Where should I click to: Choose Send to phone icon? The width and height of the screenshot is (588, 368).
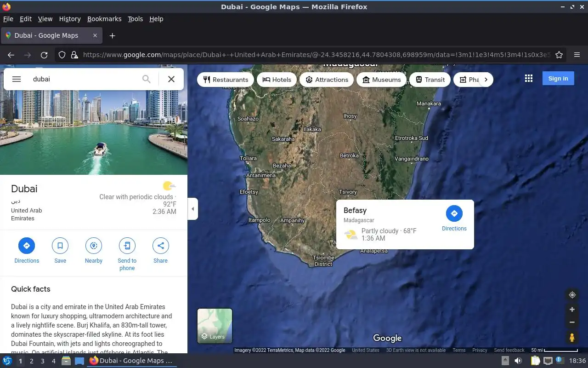127,246
